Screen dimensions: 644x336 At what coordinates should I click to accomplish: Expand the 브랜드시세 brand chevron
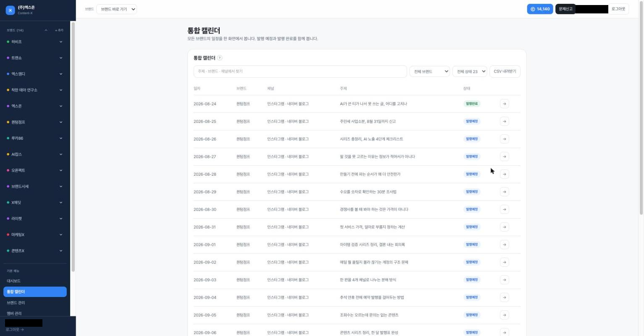pyautogui.click(x=61, y=187)
